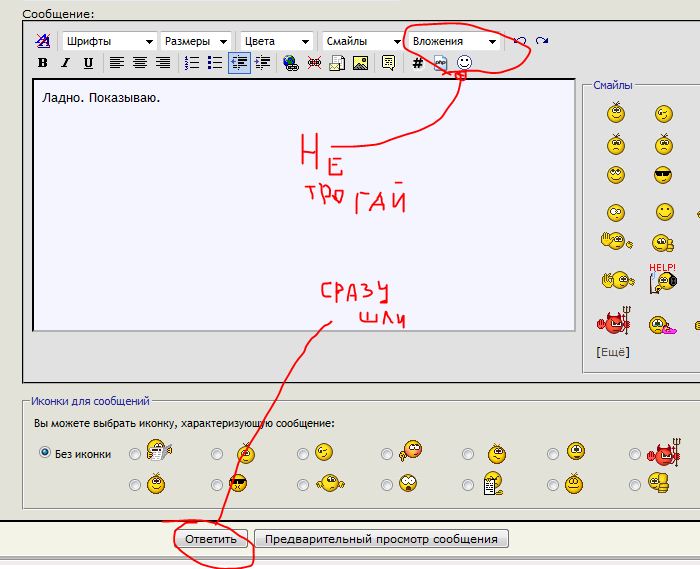This screenshot has height=569, width=700.
Task: Insert a numbered list
Action: (192, 63)
